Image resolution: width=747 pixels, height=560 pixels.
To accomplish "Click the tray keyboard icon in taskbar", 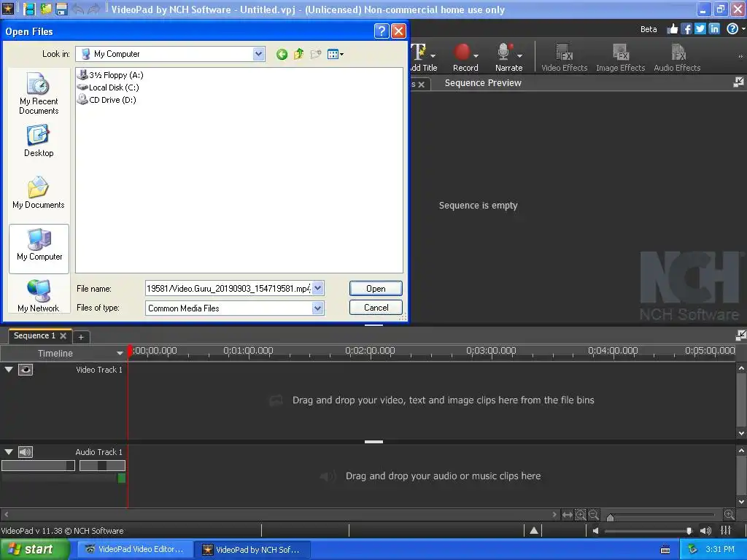I will coord(665,550).
